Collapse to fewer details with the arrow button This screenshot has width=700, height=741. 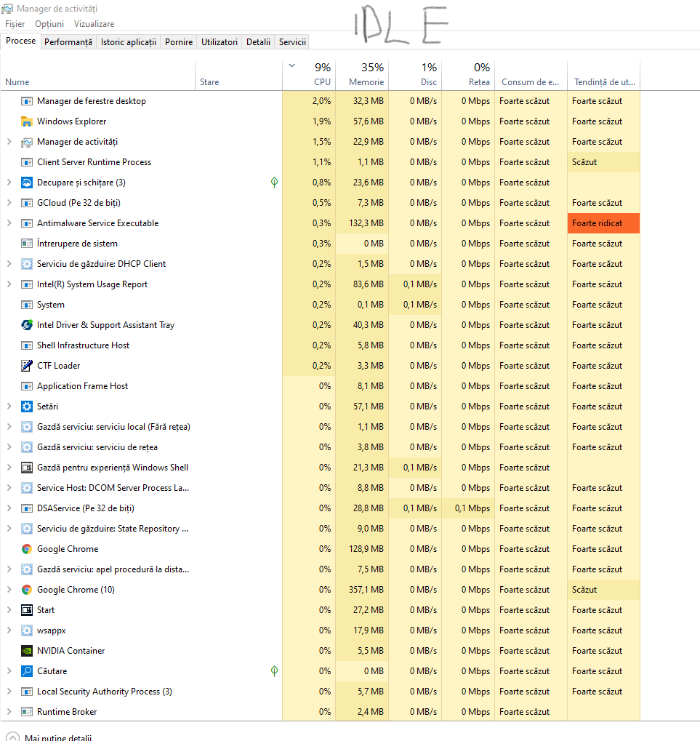13,737
